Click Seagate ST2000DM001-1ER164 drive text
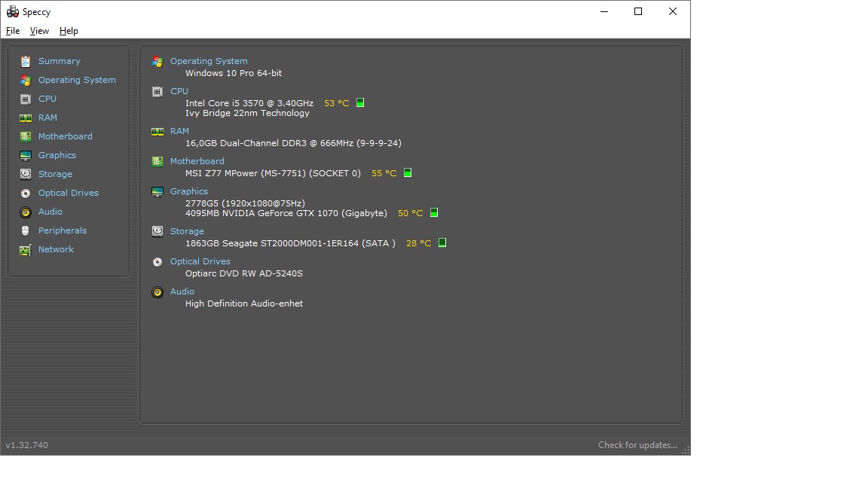 [x=289, y=243]
